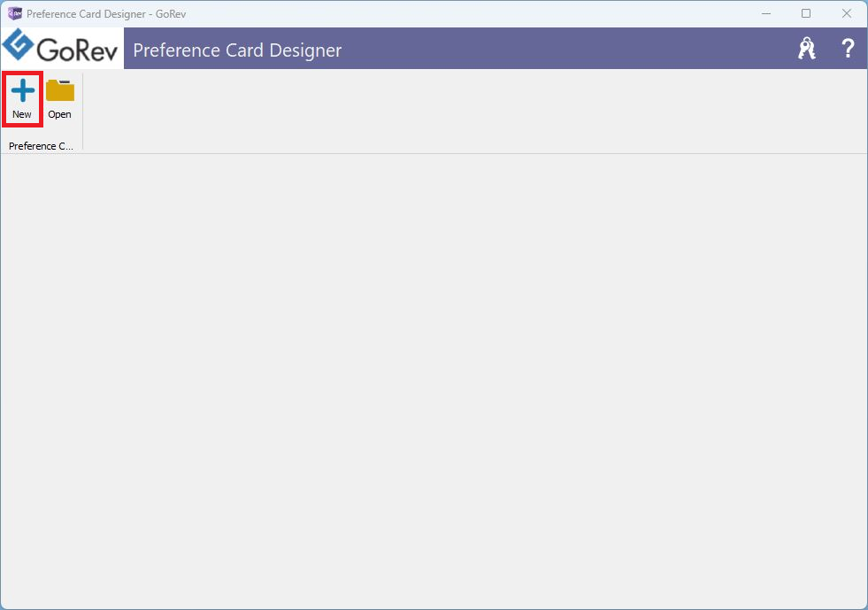Screen dimensions: 868x610
Task: Open an existing preference card folder
Action: coord(60,99)
